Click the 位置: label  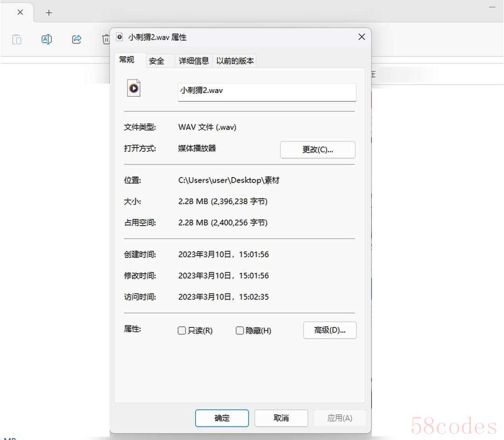pyautogui.click(x=133, y=180)
